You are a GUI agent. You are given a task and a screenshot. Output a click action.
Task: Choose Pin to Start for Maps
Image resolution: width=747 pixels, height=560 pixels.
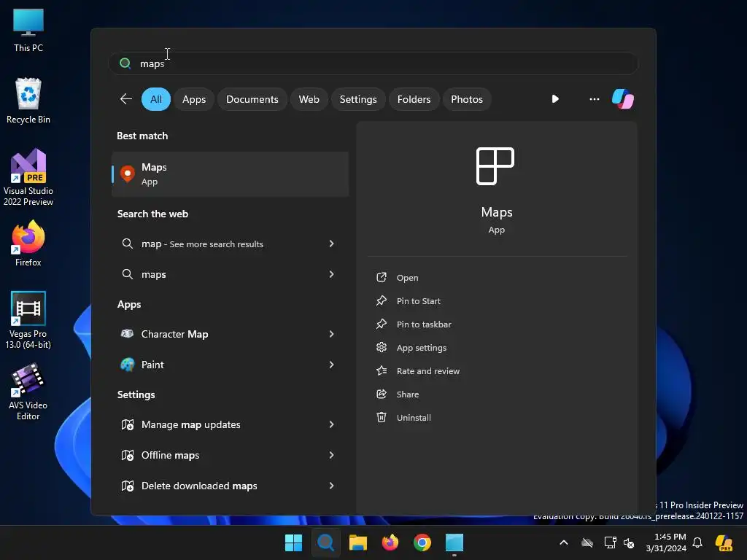point(418,301)
